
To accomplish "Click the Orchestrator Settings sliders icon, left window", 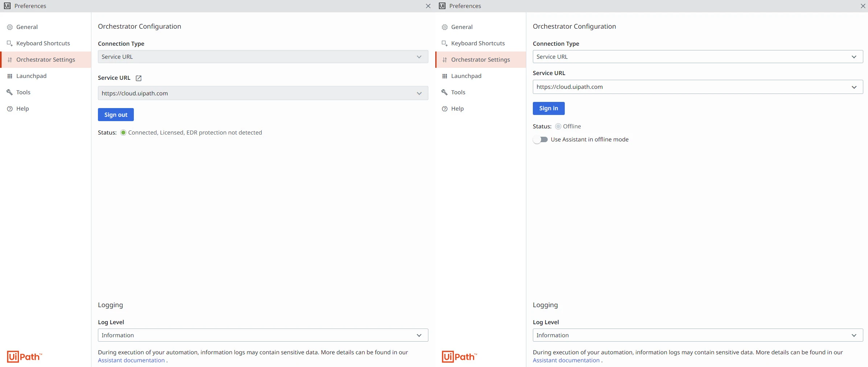I will [x=10, y=60].
